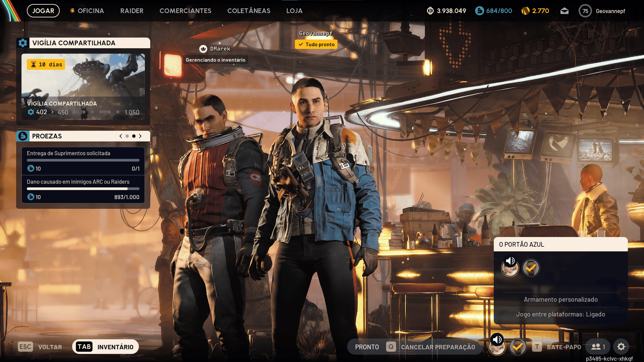Screen dimensions: 644x362
Task: Click the chevron between 402 and 450
Action: pos(52,112)
